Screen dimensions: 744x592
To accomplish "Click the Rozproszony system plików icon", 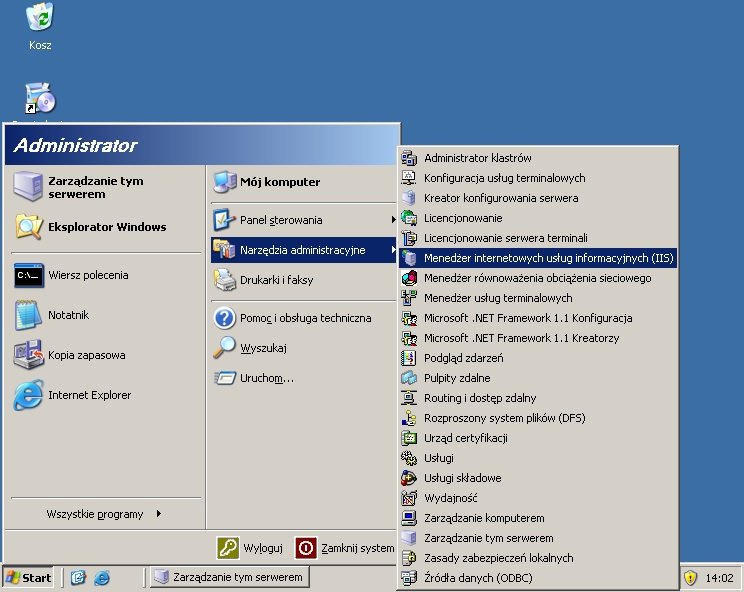I will [409, 418].
